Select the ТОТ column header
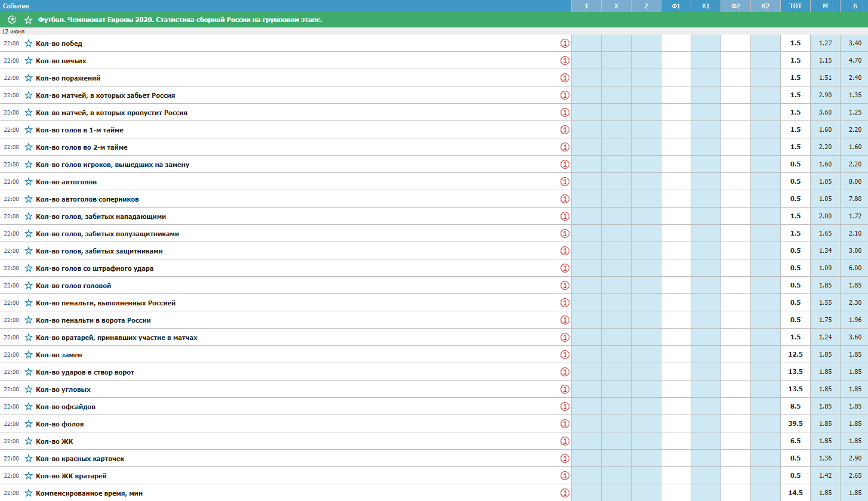The height and width of the screenshot is (501, 868). coord(796,6)
